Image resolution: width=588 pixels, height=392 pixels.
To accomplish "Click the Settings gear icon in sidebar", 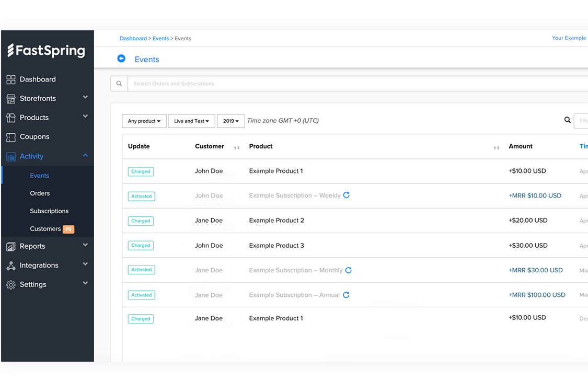I will coord(10,285).
